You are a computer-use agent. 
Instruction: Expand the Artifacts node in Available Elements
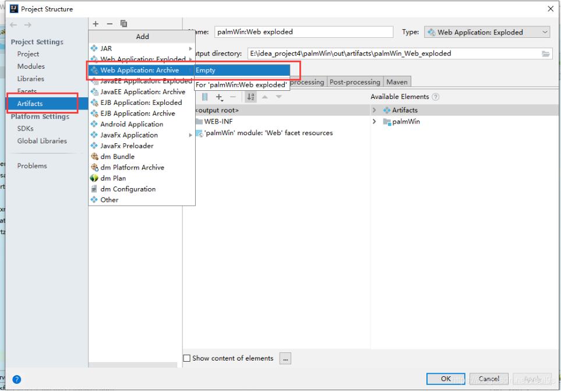pyautogui.click(x=374, y=110)
